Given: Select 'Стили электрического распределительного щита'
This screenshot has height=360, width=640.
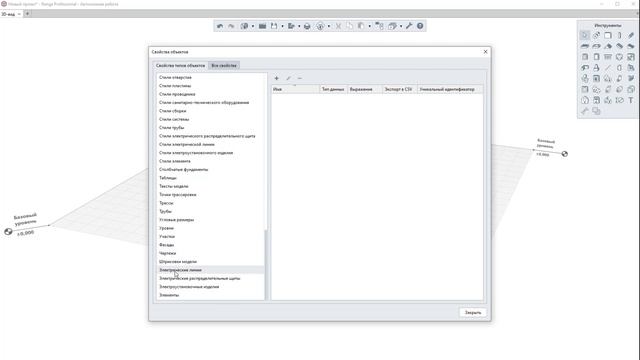Looking at the screenshot, I should pos(207,136).
